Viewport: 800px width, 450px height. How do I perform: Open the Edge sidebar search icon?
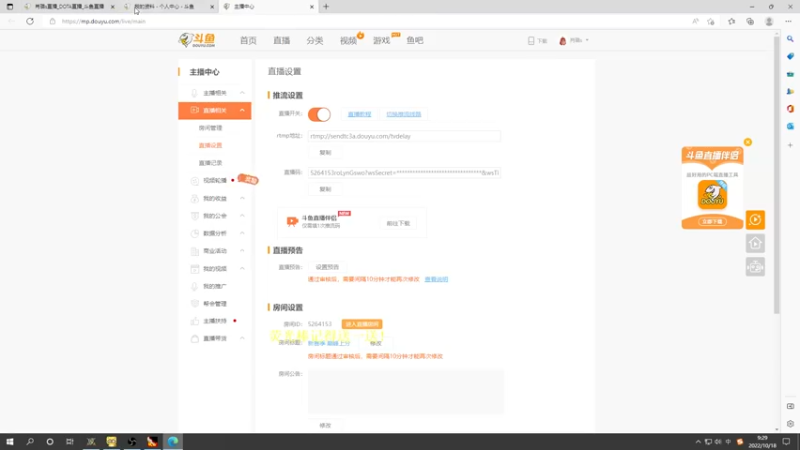pyautogui.click(x=790, y=39)
